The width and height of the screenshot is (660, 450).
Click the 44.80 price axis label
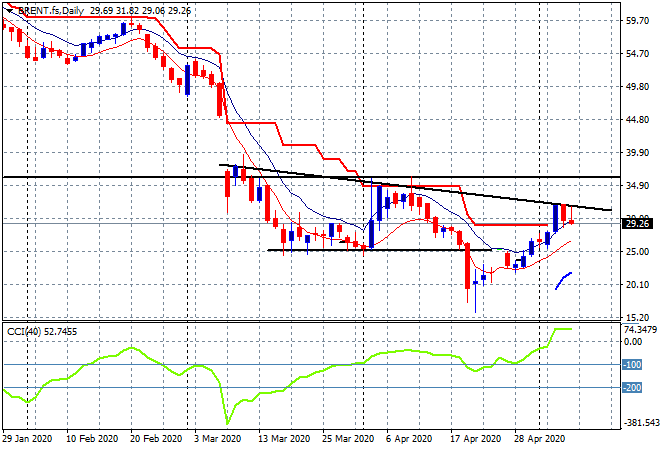coord(637,120)
